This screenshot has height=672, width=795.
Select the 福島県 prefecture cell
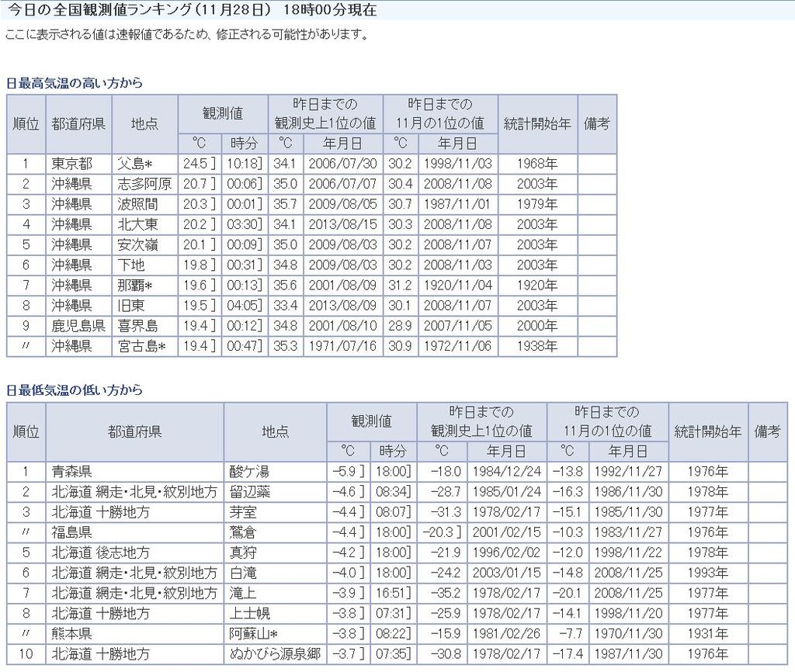pyautogui.click(x=72, y=532)
